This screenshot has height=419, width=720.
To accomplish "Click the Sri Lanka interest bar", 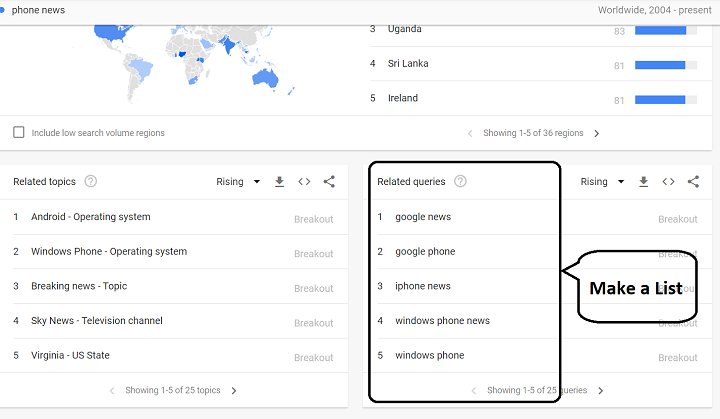I will click(x=660, y=65).
